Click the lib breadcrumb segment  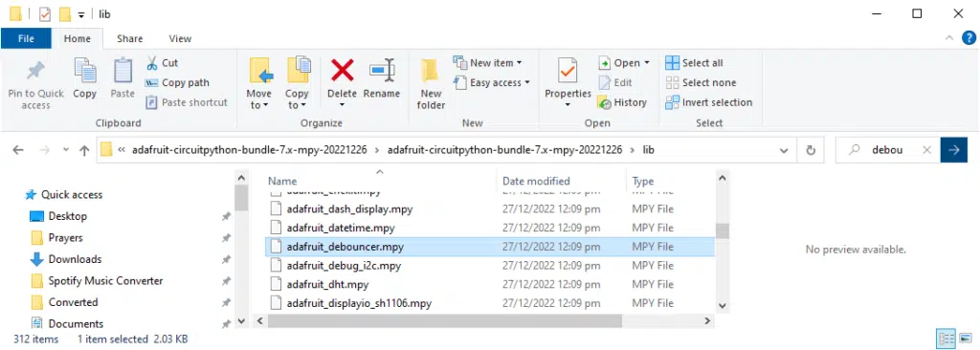pos(648,150)
